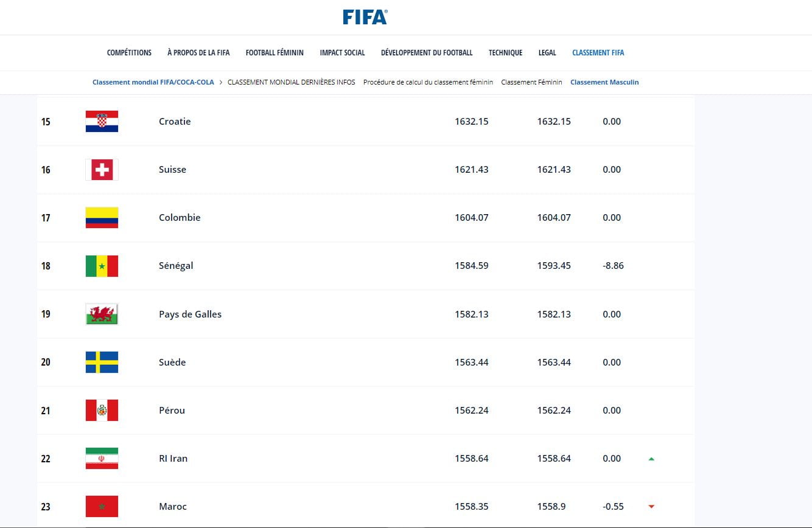Click the Wales dragon flag icon
812x528 pixels.
coord(102,314)
